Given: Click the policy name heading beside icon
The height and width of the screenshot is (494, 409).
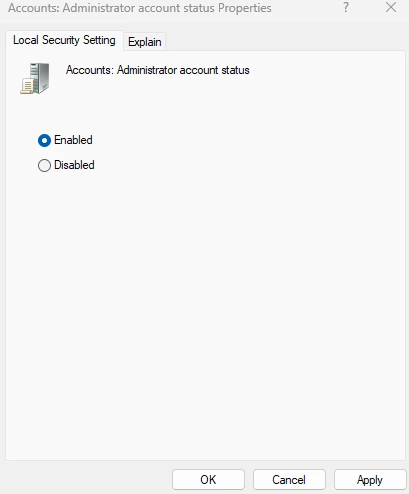Looking at the screenshot, I should click(158, 70).
